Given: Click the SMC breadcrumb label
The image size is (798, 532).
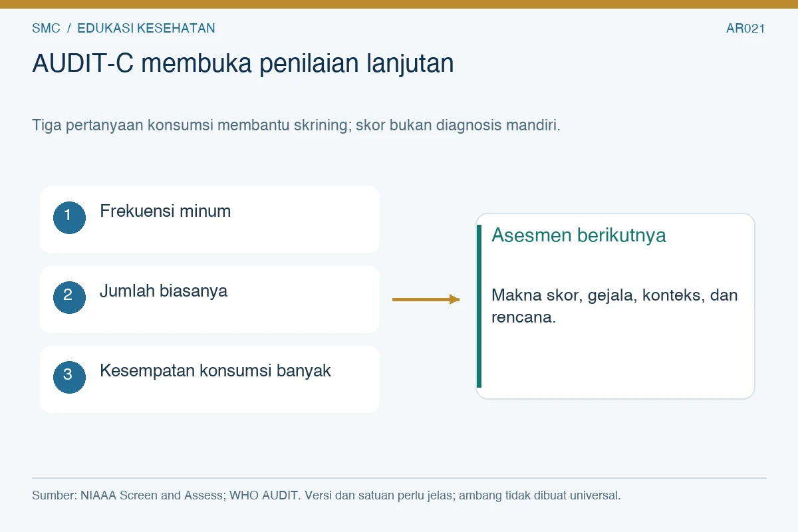Looking at the screenshot, I should point(46,29).
